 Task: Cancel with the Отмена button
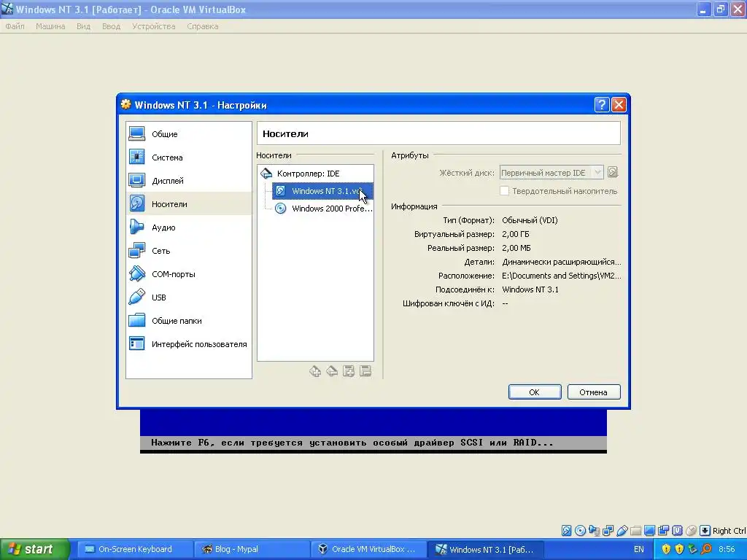coord(594,392)
